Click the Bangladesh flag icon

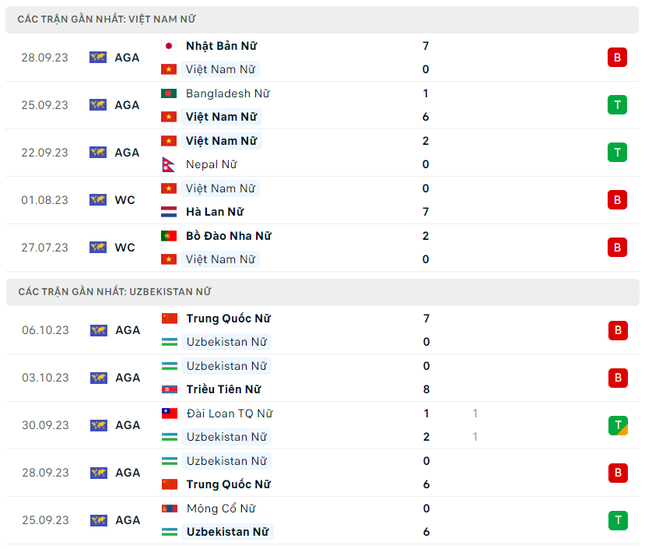click(168, 93)
